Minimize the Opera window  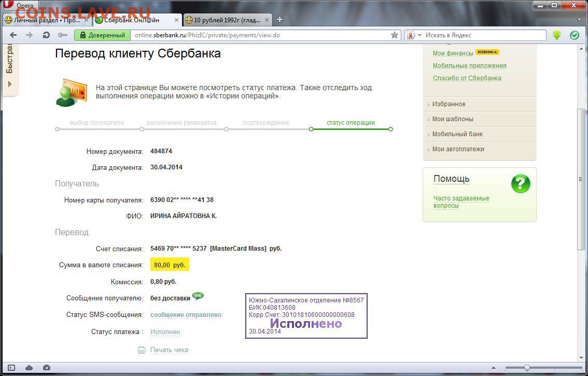click(540, 5)
